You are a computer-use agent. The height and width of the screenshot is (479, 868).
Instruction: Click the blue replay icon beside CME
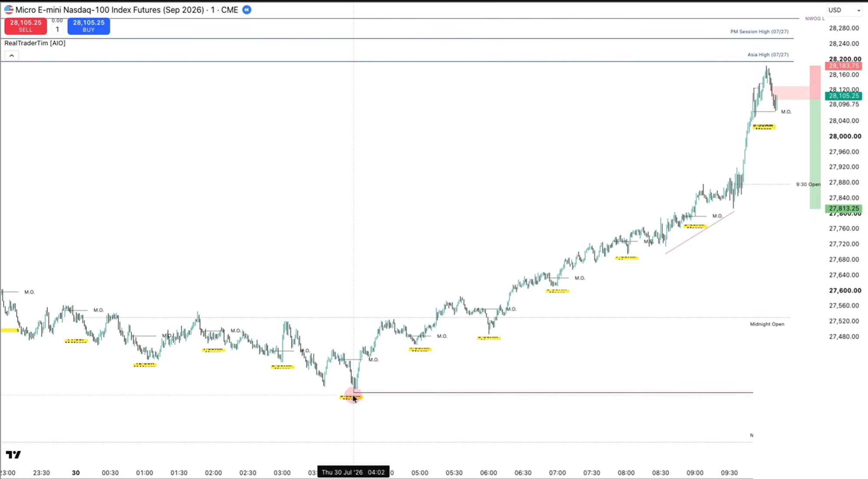pos(247,10)
